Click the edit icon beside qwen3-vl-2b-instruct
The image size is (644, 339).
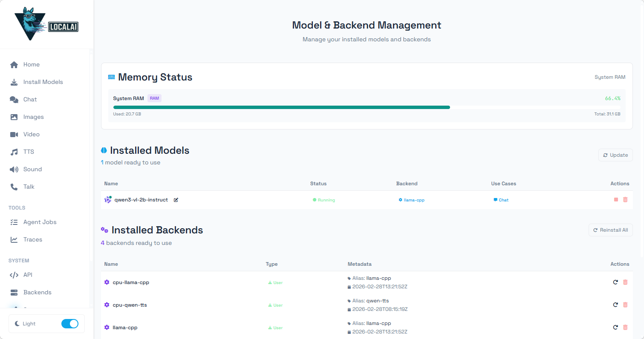[x=176, y=200]
